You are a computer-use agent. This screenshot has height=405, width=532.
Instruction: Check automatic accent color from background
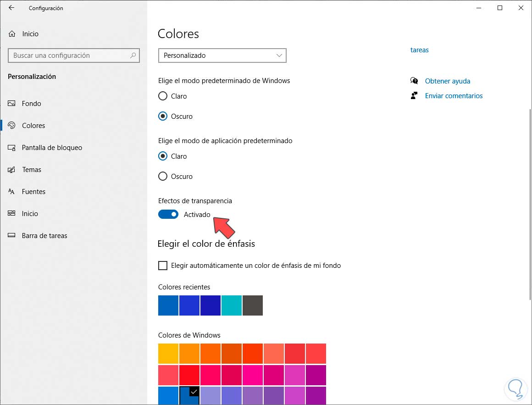click(x=163, y=266)
